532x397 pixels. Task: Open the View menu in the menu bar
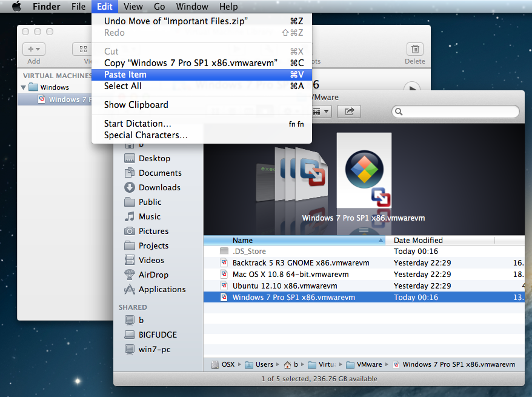[x=133, y=7]
